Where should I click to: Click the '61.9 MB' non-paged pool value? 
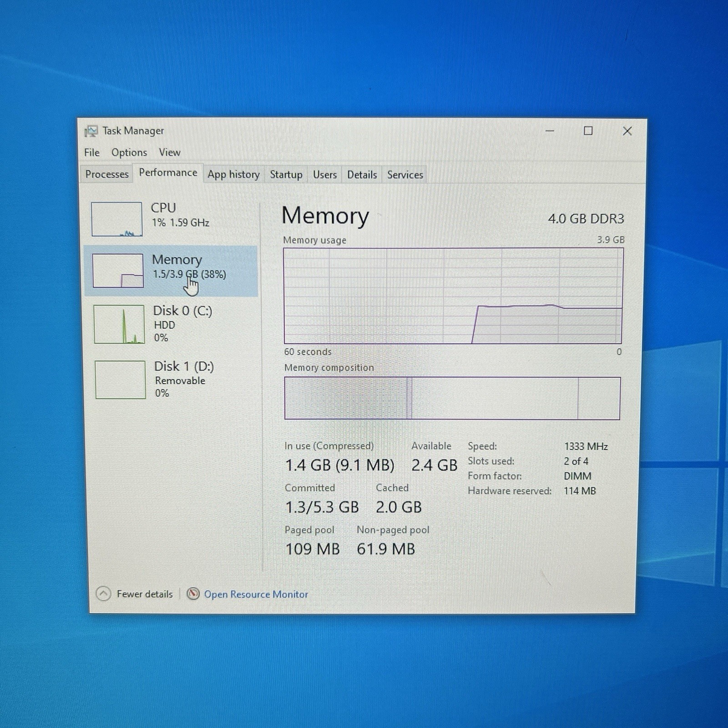pos(386,549)
